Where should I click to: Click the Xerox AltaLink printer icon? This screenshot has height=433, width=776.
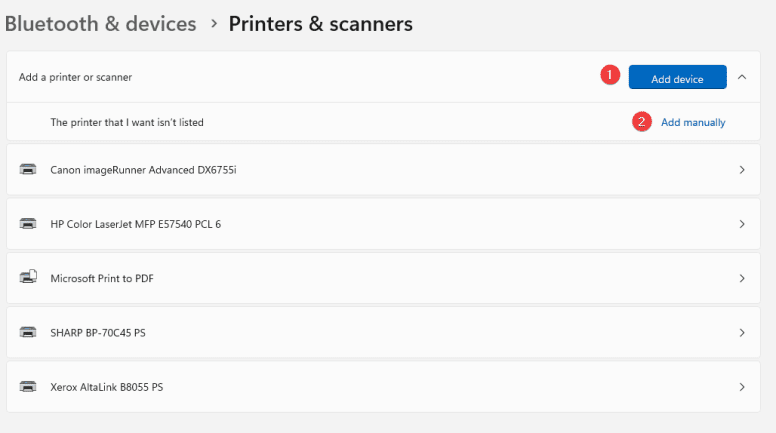pyautogui.click(x=28, y=386)
